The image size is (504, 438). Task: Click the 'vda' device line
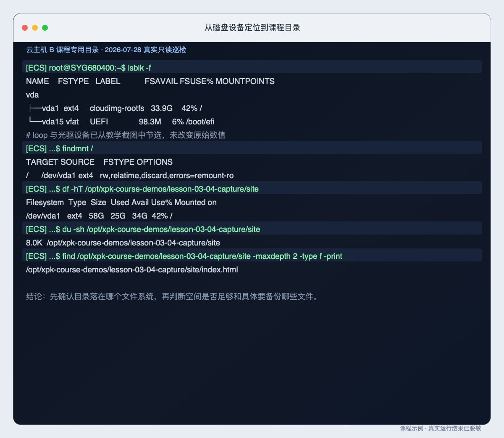pyautogui.click(x=32, y=95)
